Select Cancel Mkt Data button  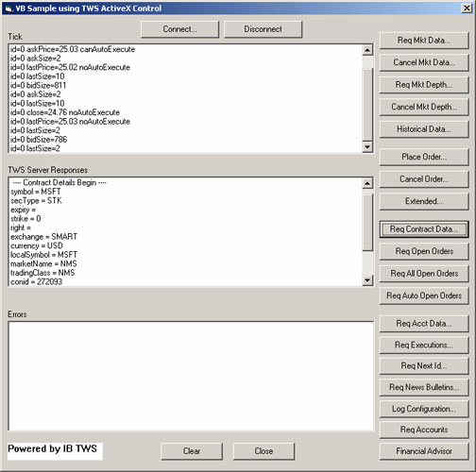click(x=424, y=62)
